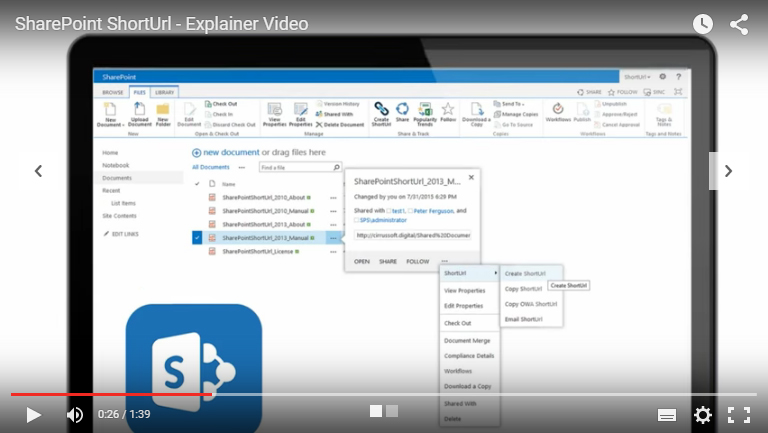Image resolution: width=768 pixels, height=433 pixels.
Task: Click the Find a file search box
Action: coord(300,168)
